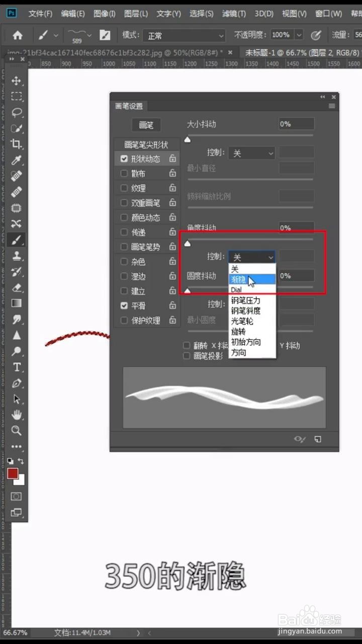Viewport: 362px width, 644px height.
Task: Open the 图像(I) menu
Action: pos(105,14)
